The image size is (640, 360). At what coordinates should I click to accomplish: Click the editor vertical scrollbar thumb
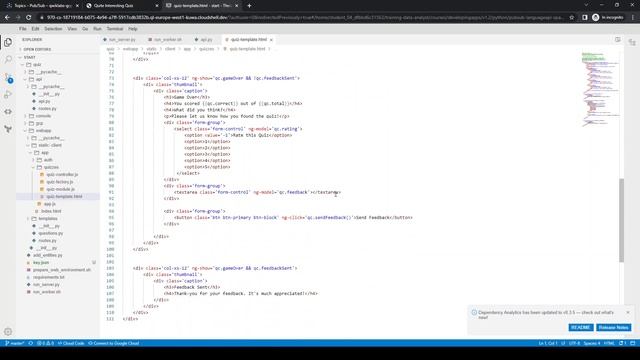coord(621,220)
